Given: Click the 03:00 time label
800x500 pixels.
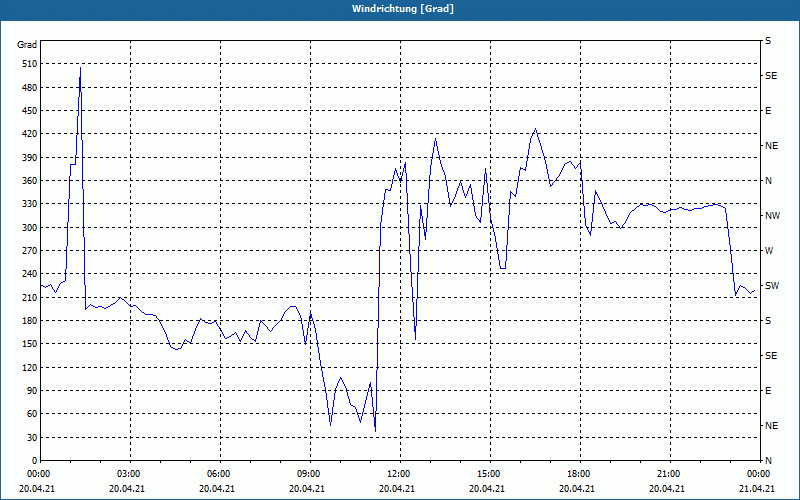Looking at the screenshot, I should click(127, 474).
